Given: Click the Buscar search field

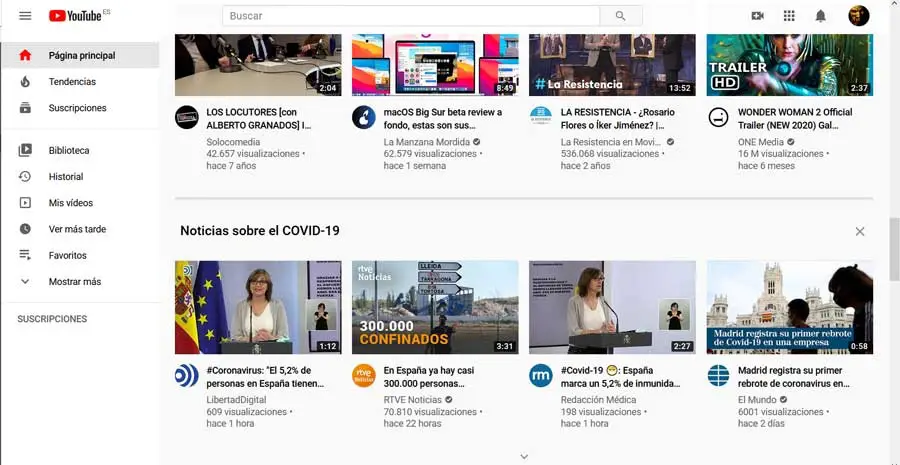Looking at the screenshot, I should 411,16.
